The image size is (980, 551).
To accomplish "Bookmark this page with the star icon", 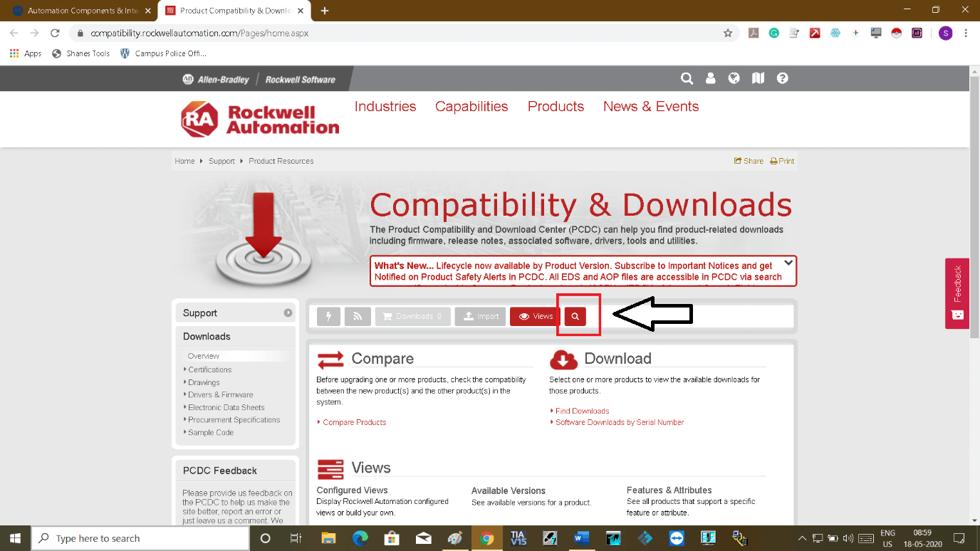I will pyautogui.click(x=728, y=33).
